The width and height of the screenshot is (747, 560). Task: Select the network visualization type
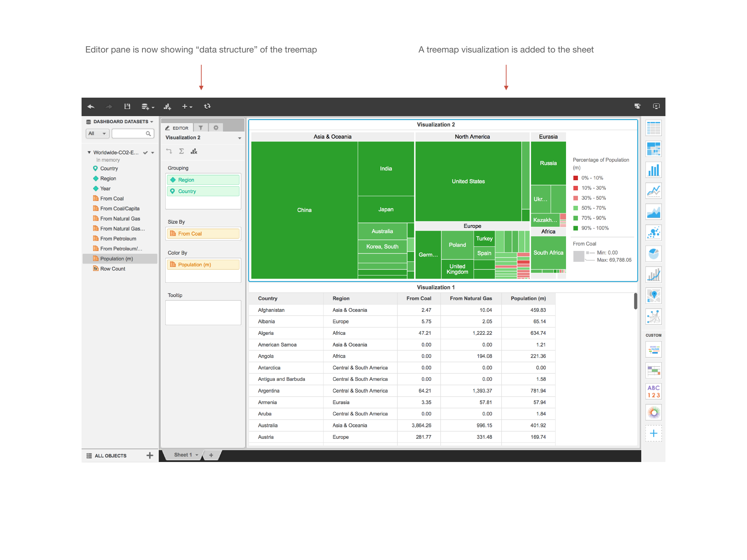(653, 317)
